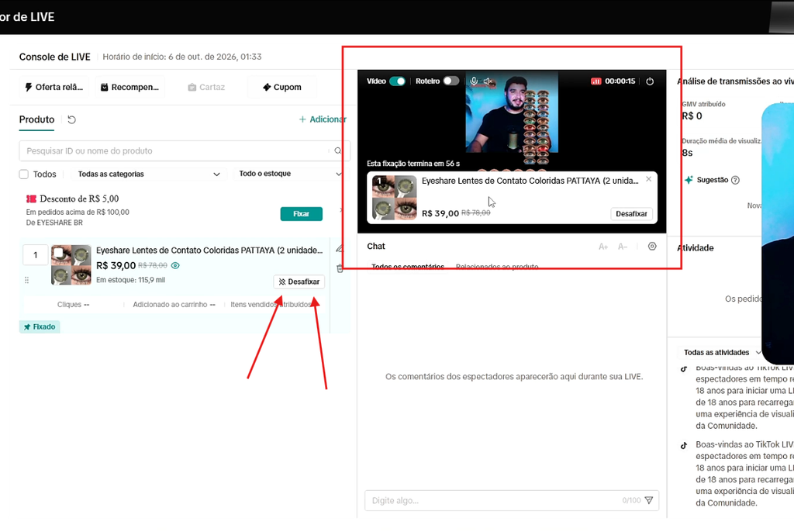The height and width of the screenshot is (532, 794).
Task: Click the product title Eyeshare Lentes in list
Action: click(x=209, y=250)
